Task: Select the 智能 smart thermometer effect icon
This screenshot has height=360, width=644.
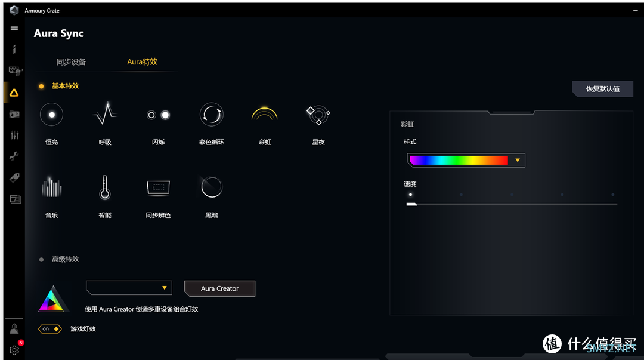Action: pyautogui.click(x=105, y=187)
